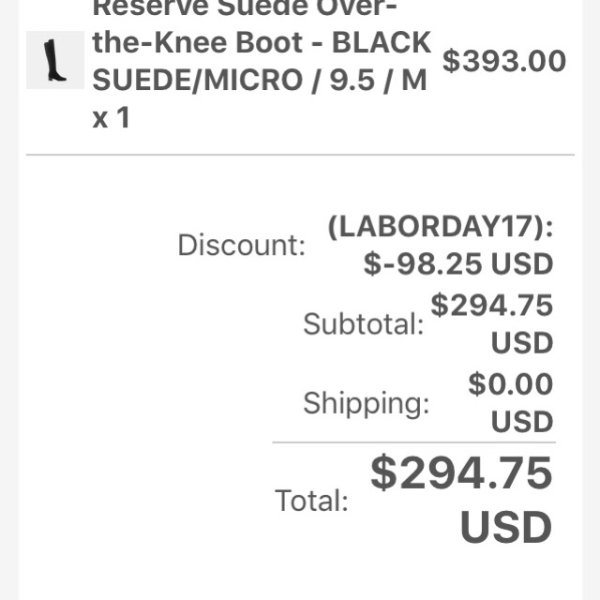600x600 pixels.
Task: Click the USD currency under total
Action: pos(506,527)
